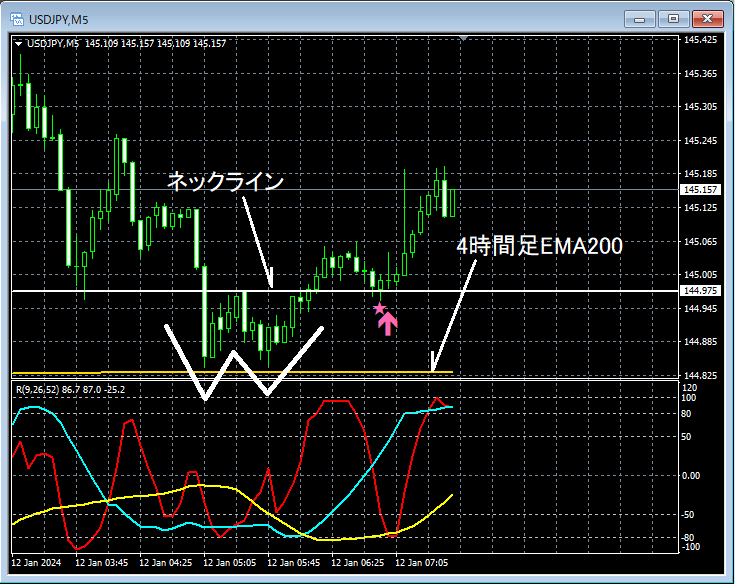Click the chart shift marker triangle
This screenshot has width=736, height=584.
[464, 38]
